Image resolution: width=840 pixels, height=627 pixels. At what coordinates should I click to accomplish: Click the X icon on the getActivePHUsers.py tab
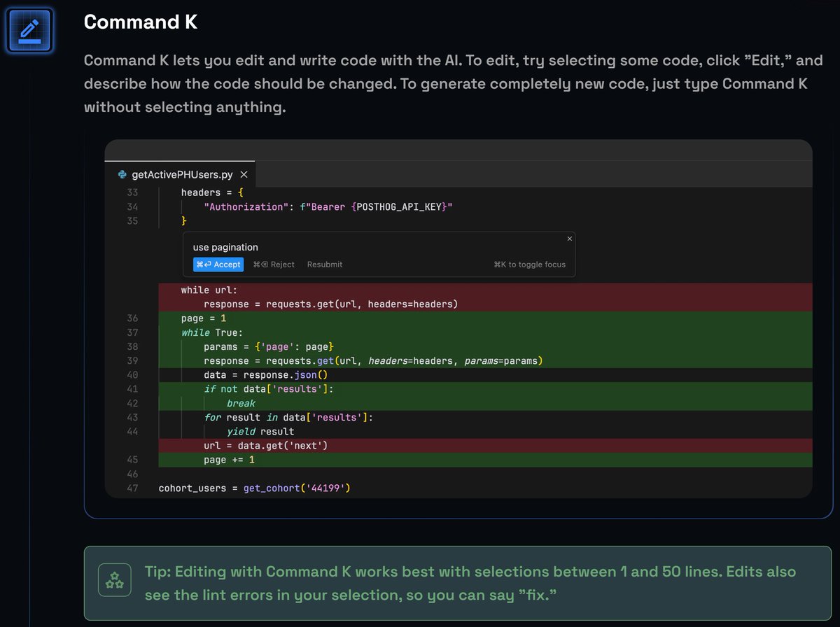[x=243, y=174]
